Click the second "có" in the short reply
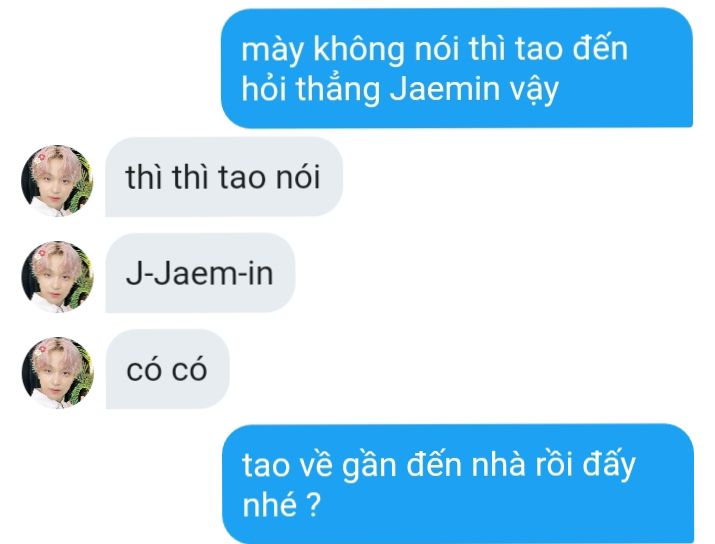The width and height of the screenshot is (715, 544). [190, 369]
